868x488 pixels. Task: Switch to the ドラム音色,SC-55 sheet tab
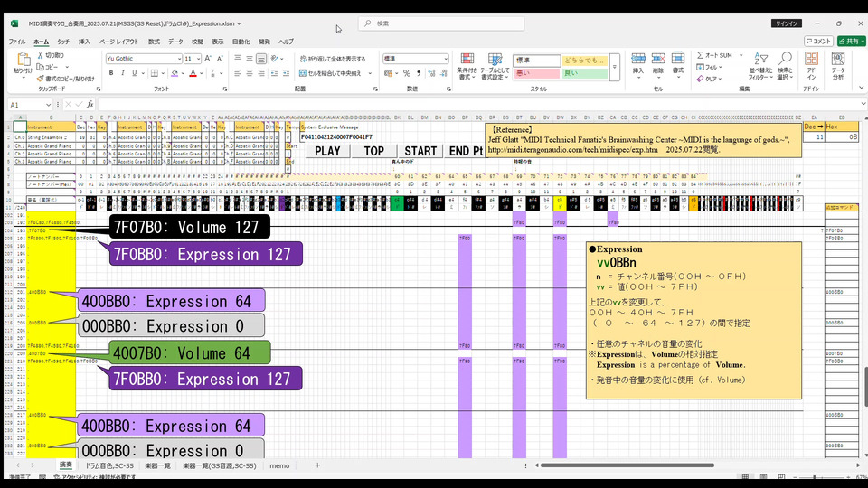[109, 465]
